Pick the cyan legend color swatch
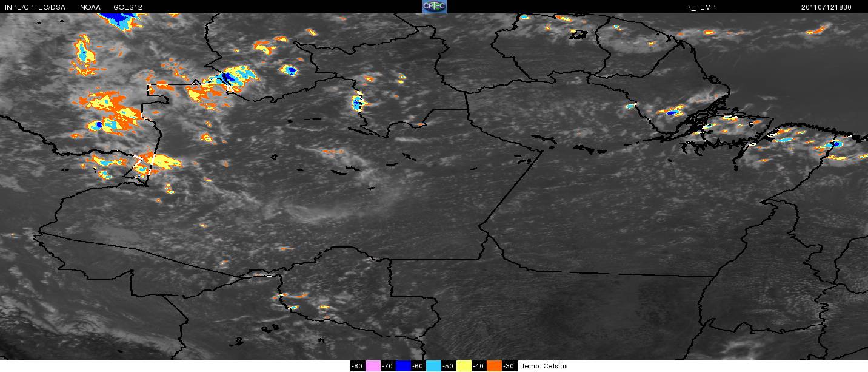The image size is (868, 372). pos(433,366)
